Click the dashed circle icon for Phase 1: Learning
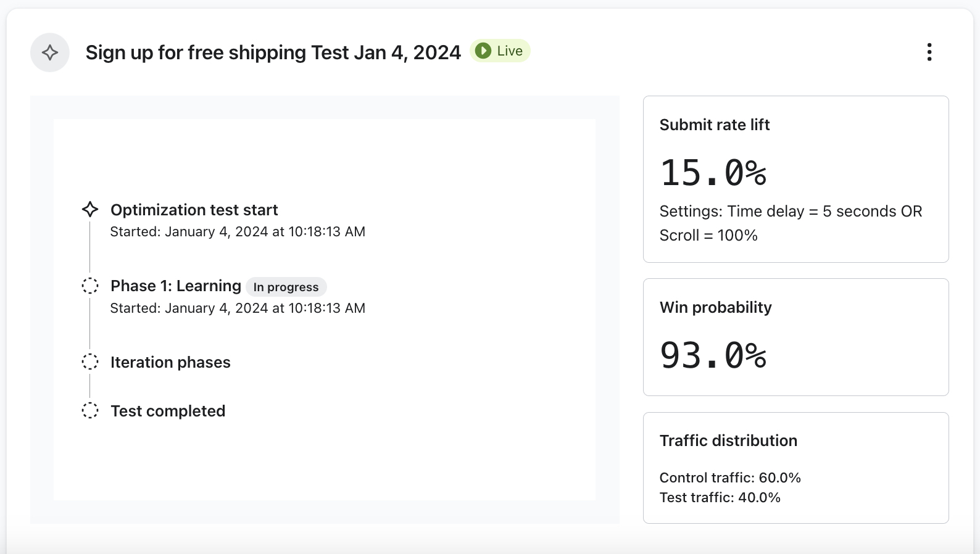The height and width of the screenshot is (554, 980). point(90,286)
